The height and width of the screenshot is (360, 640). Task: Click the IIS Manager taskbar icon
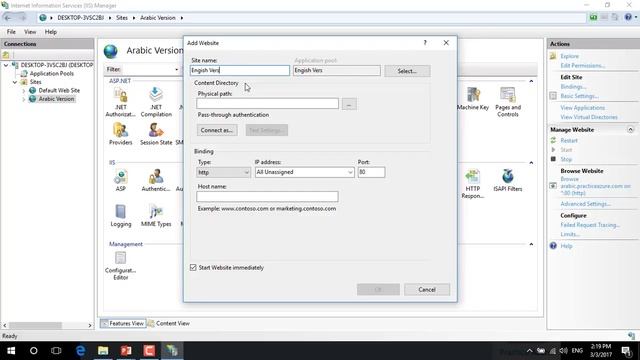point(172,351)
